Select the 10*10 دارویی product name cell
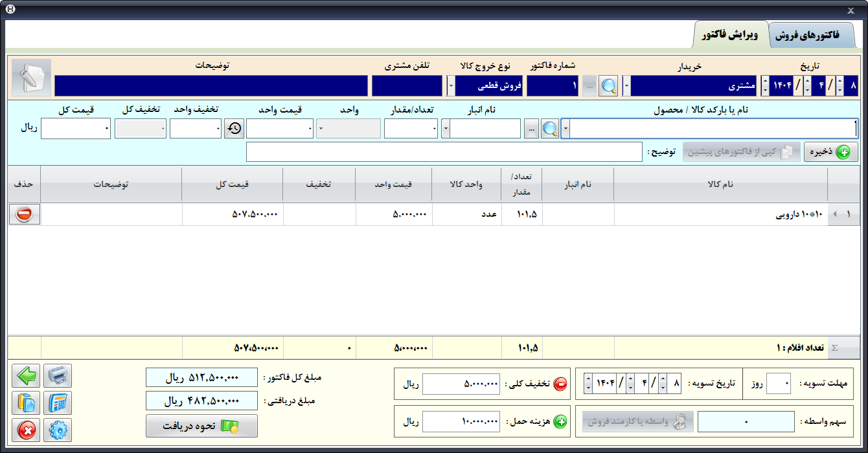 click(x=720, y=214)
